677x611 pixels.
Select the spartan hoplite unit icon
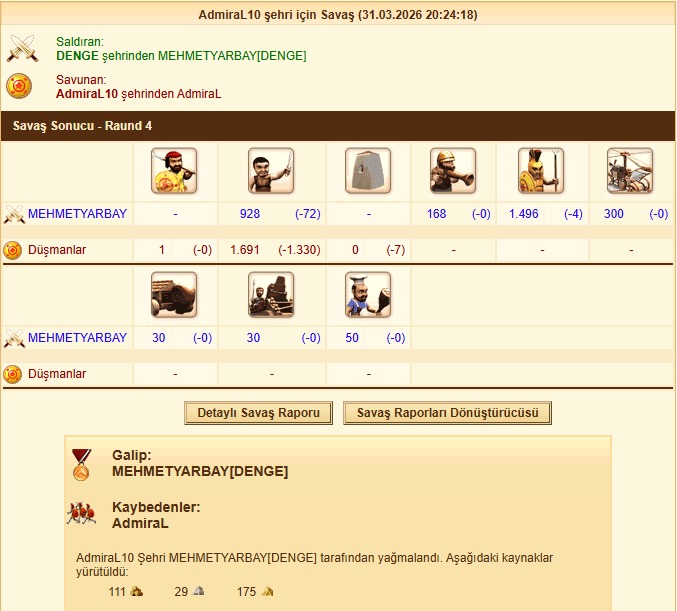click(x=541, y=171)
